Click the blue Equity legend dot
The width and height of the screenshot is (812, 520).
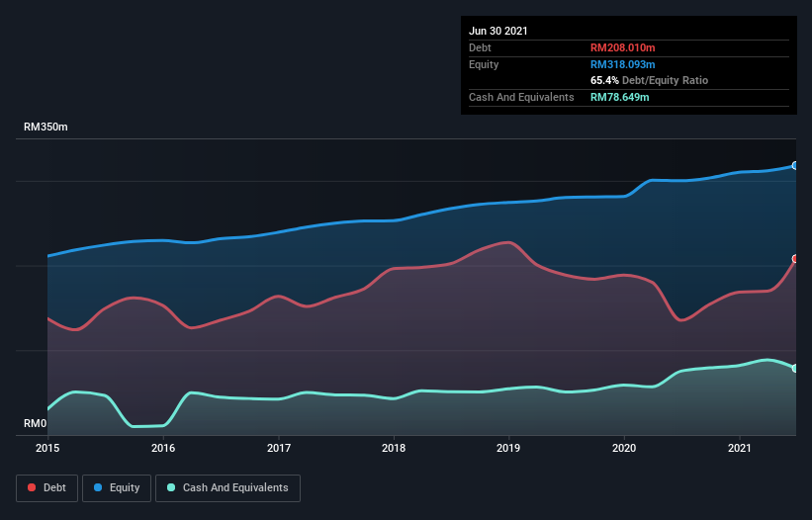98,487
